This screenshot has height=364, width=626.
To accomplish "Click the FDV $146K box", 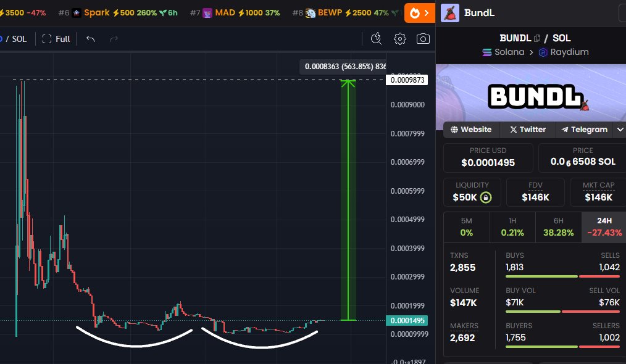I will (x=535, y=192).
